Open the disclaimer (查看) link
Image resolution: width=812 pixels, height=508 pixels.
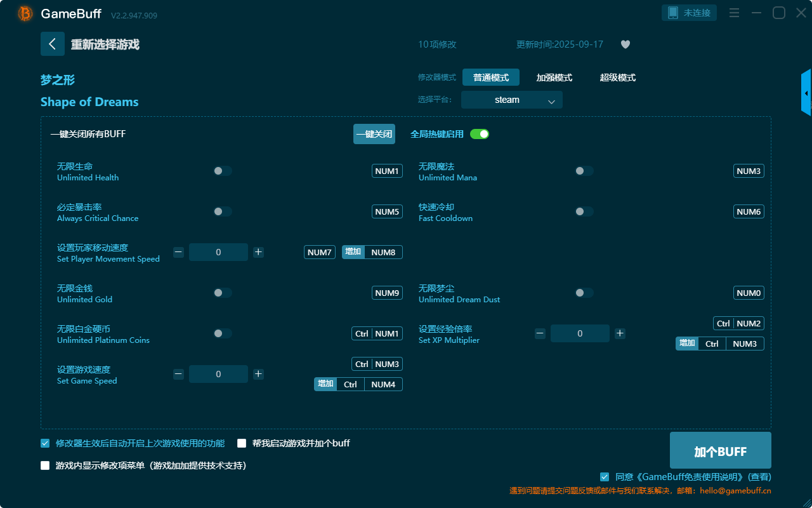pyautogui.click(x=760, y=477)
